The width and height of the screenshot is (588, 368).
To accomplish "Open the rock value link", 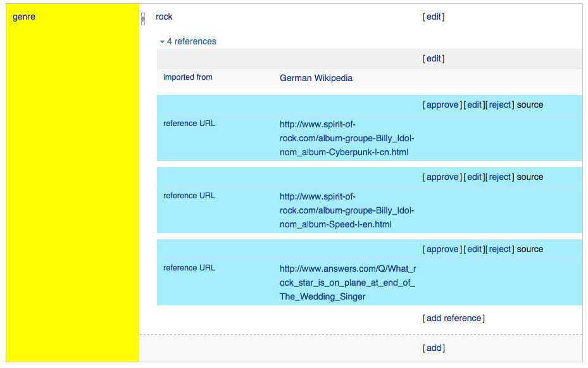I will (x=164, y=17).
